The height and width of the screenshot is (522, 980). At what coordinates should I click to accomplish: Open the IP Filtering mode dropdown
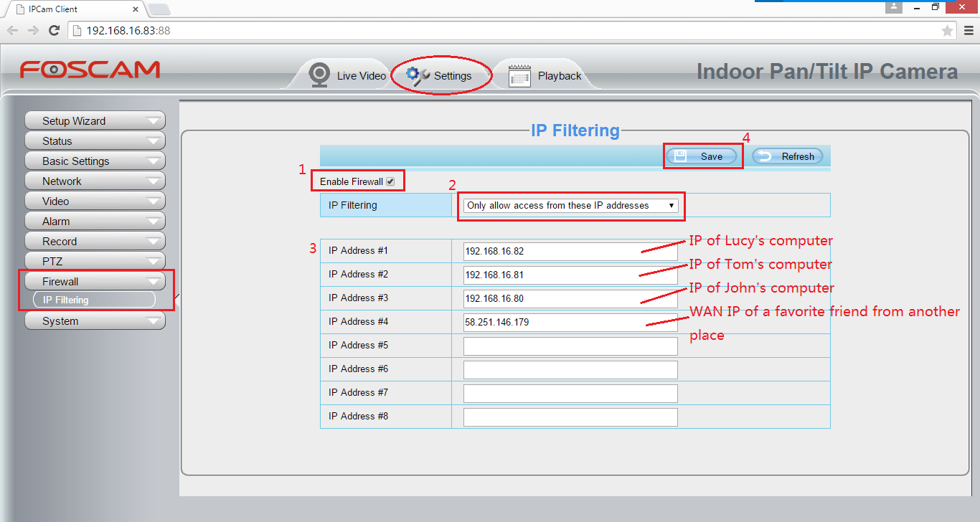[x=570, y=206]
